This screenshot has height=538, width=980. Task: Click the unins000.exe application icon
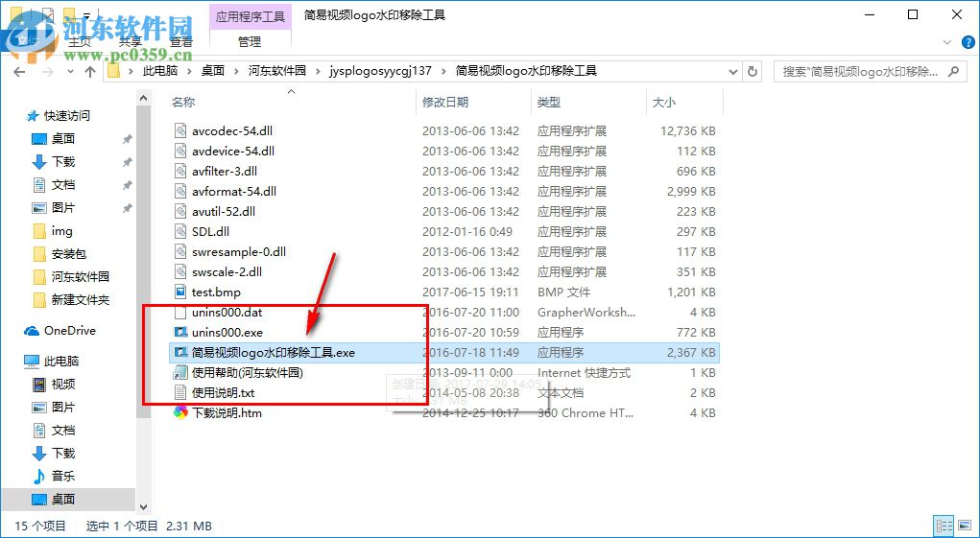(180, 332)
